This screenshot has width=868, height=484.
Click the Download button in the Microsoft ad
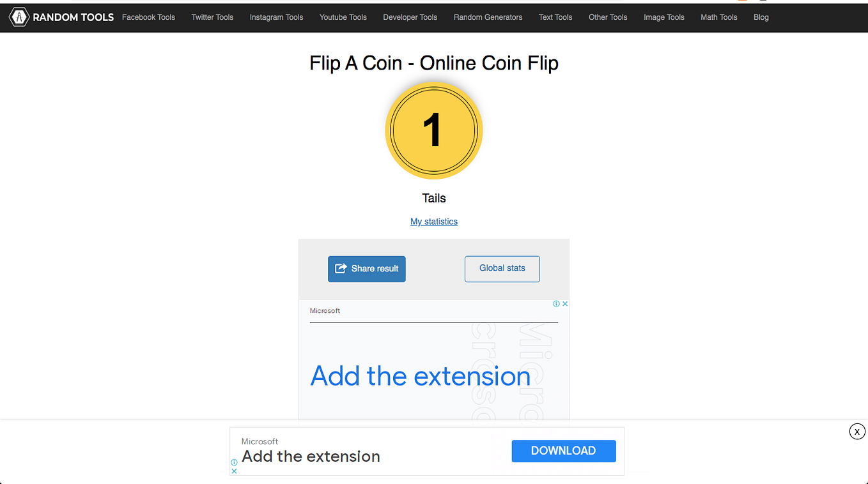563,451
